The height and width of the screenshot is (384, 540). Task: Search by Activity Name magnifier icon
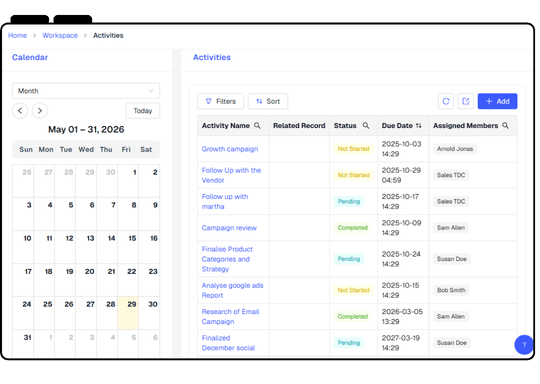257,126
